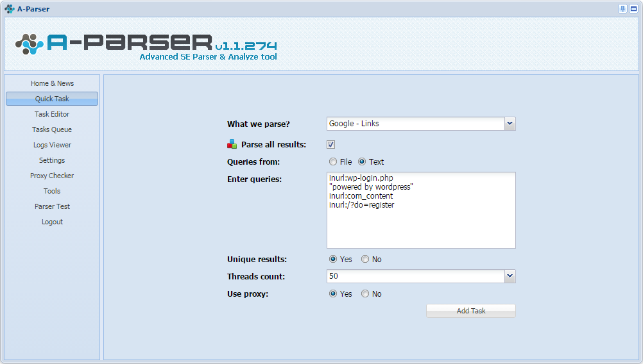The width and height of the screenshot is (643, 364).
Task: Click the small A-Parser icon in the title bar
Action: click(10, 8)
